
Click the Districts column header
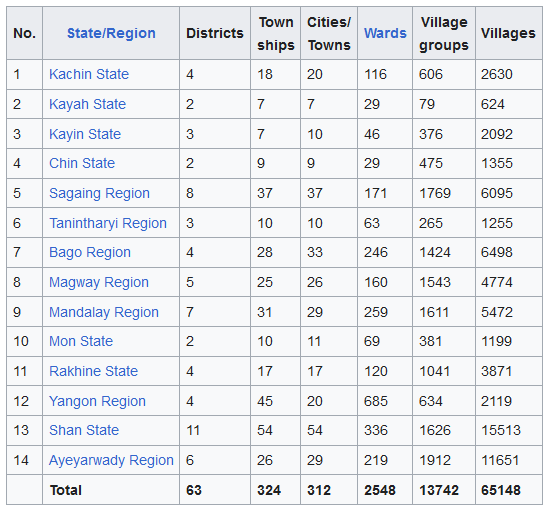215,33
